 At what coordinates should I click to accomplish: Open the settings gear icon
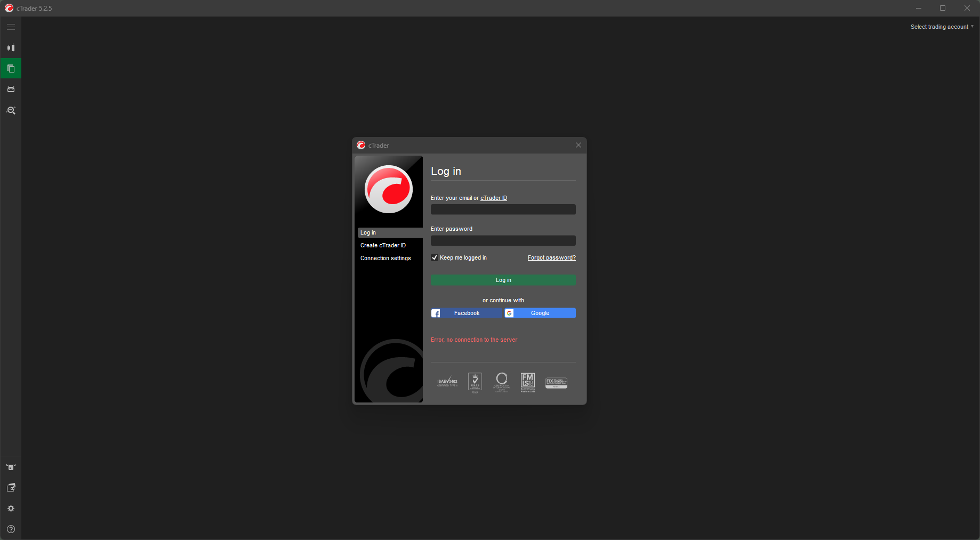point(11,509)
